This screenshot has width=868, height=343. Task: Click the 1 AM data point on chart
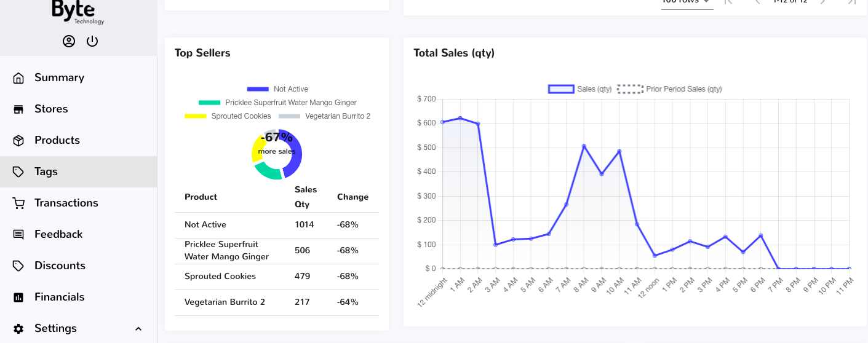click(460, 118)
